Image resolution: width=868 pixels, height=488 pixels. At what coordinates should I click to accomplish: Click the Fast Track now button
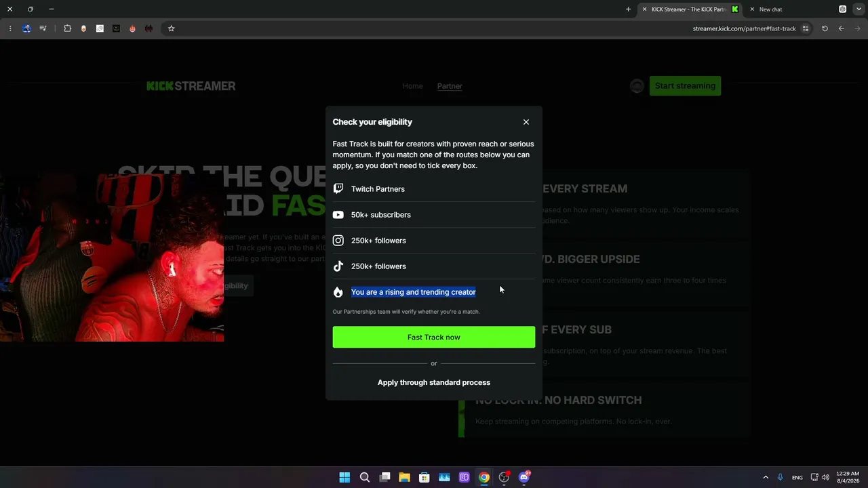point(434,338)
